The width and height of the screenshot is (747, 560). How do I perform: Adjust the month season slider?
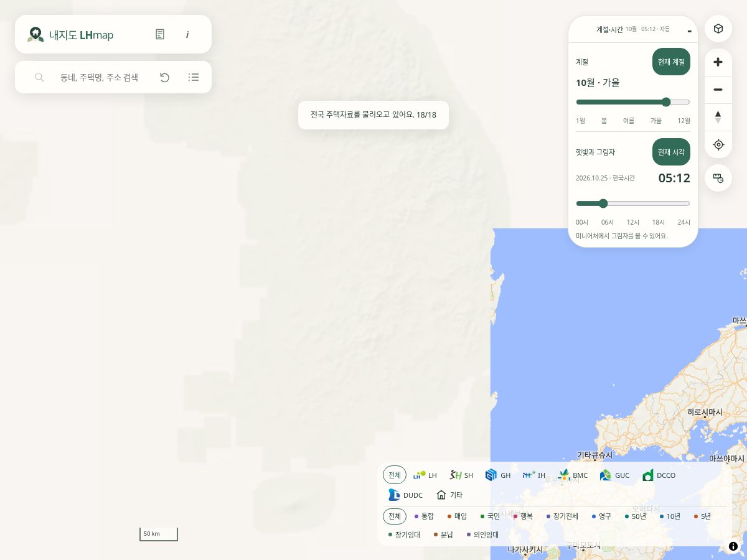pos(633,102)
